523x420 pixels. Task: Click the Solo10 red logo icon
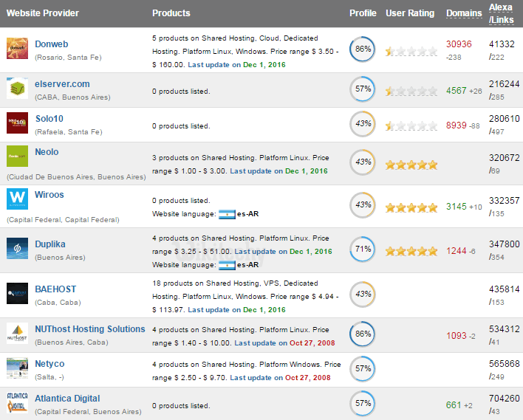17,123
